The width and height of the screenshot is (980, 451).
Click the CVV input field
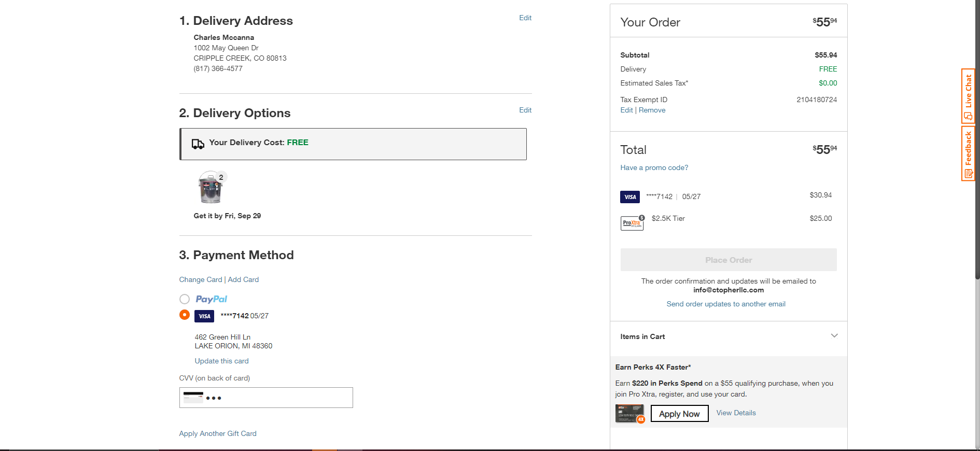266,398
